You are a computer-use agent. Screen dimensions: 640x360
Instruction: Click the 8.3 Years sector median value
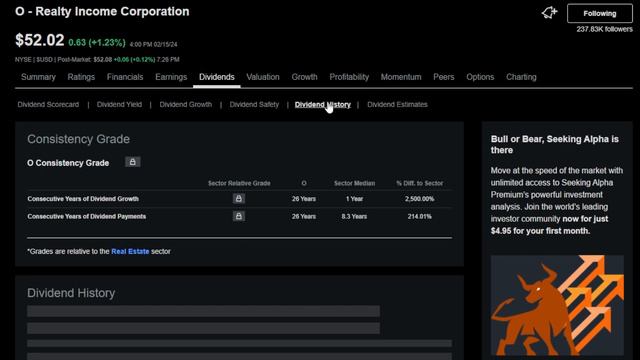coord(354,216)
